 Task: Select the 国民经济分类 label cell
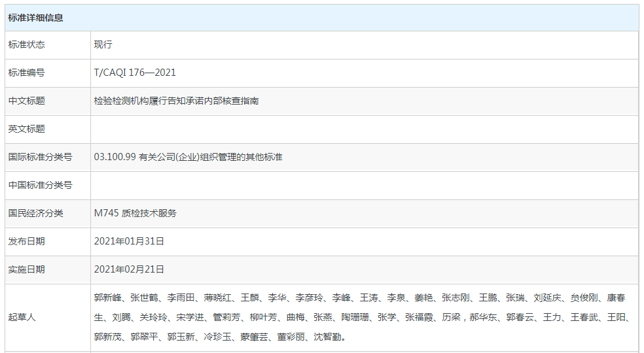(48, 214)
